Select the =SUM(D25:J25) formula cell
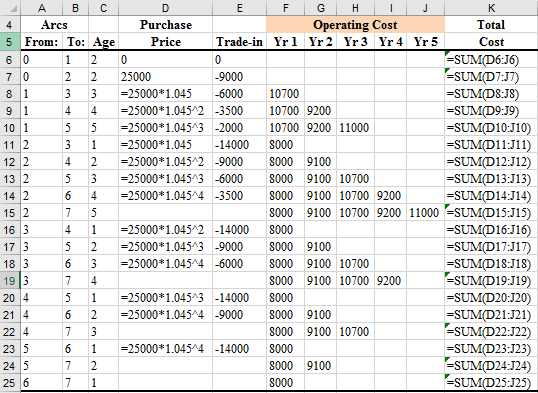Screen dimensions: 538x393 (x=491, y=383)
